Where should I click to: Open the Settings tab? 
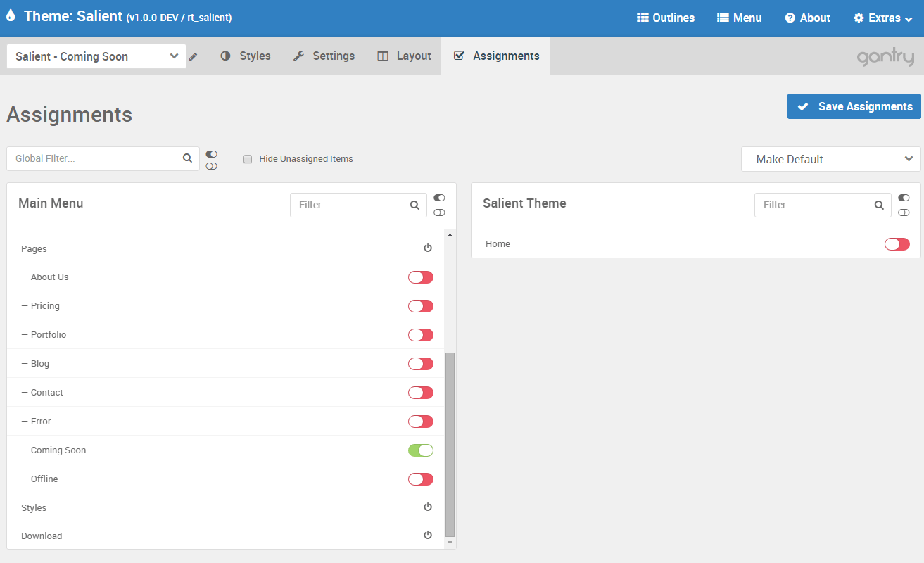pyautogui.click(x=324, y=56)
